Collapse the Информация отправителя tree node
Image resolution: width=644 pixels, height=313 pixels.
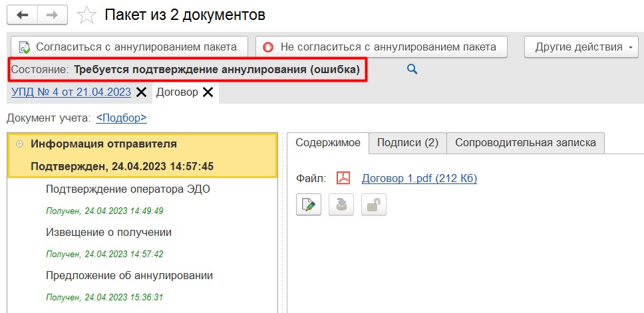(20, 144)
